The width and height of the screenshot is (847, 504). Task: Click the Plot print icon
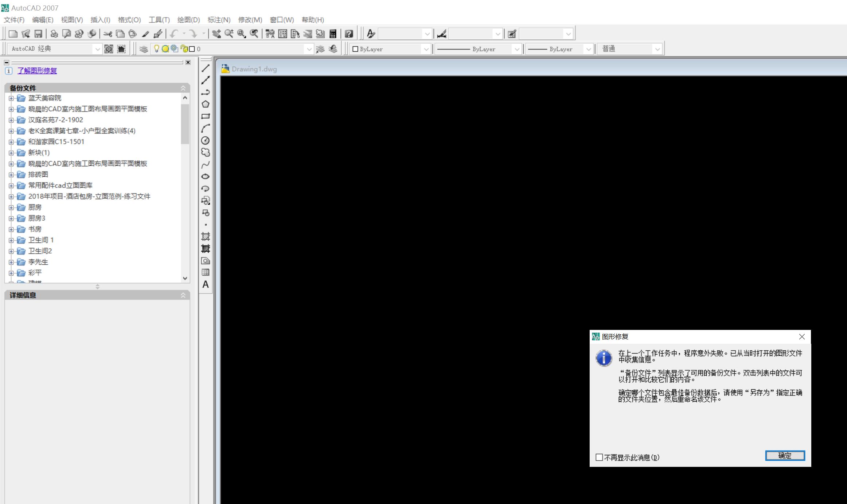pos(54,34)
